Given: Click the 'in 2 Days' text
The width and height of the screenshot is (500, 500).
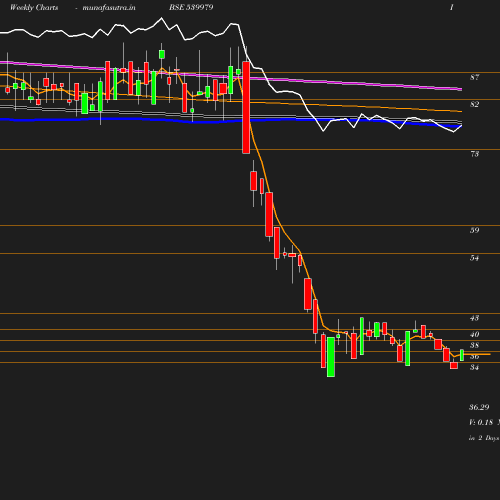Looking at the screenshot, I should 484,438.
